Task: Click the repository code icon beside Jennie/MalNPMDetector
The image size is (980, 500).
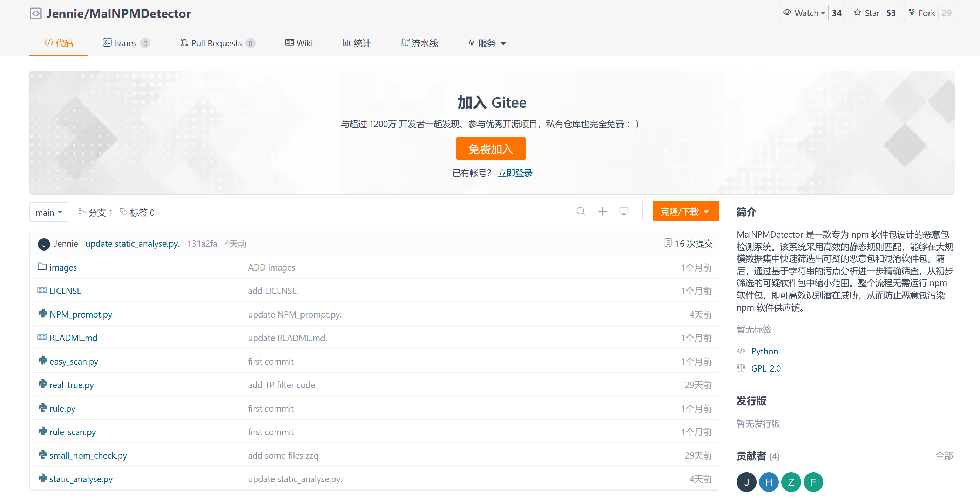Action: tap(36, 14)
